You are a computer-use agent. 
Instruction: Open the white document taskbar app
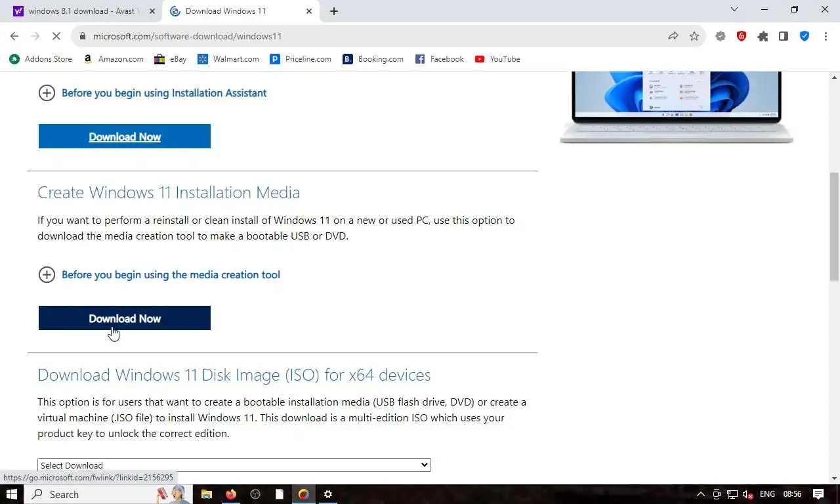280,494
